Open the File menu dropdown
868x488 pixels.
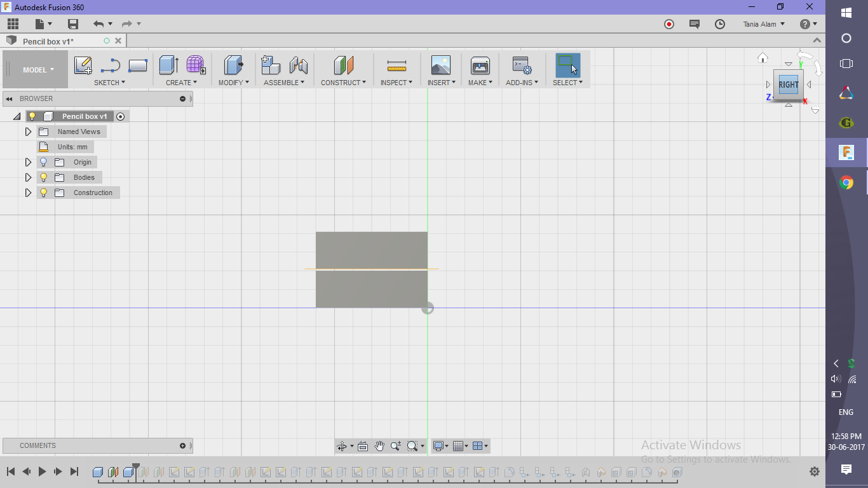(x=44, y=24)
